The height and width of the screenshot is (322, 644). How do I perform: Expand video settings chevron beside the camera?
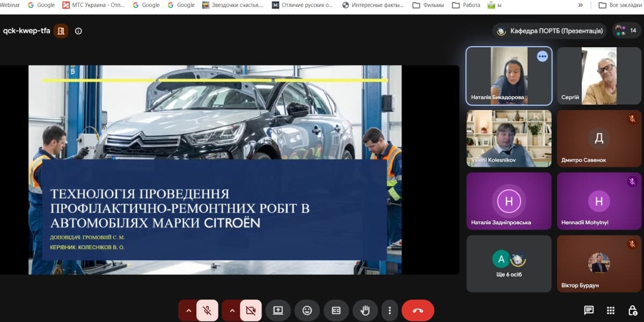pos(231,310)
